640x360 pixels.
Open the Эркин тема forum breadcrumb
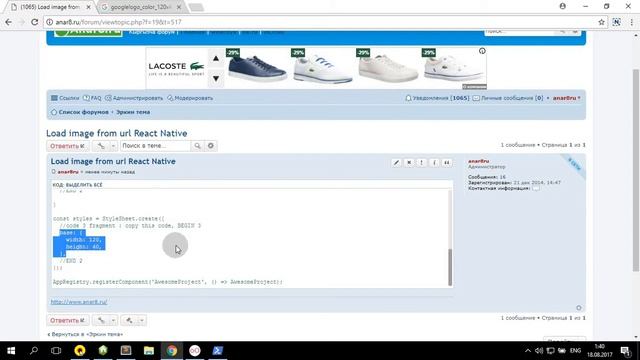(x=133, y=112)
